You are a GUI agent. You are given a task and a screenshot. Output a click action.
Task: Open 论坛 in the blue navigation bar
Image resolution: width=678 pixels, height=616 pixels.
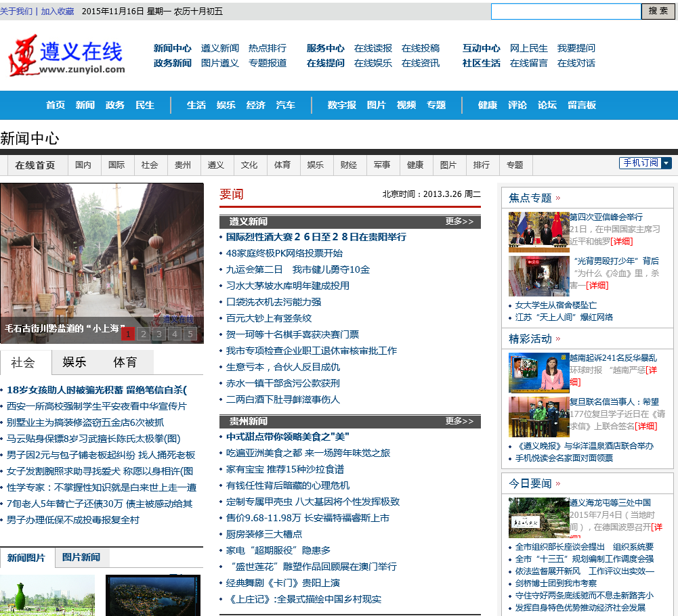tap(547, 105)
